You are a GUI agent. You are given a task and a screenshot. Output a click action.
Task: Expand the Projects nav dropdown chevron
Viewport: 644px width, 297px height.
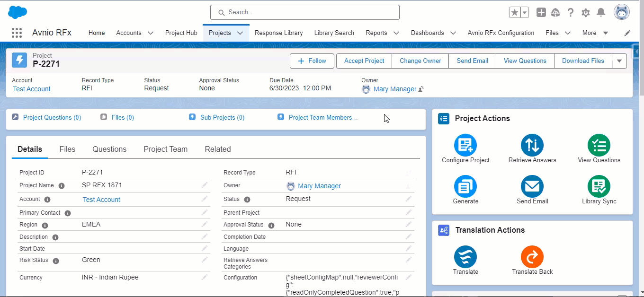point(240,33)
